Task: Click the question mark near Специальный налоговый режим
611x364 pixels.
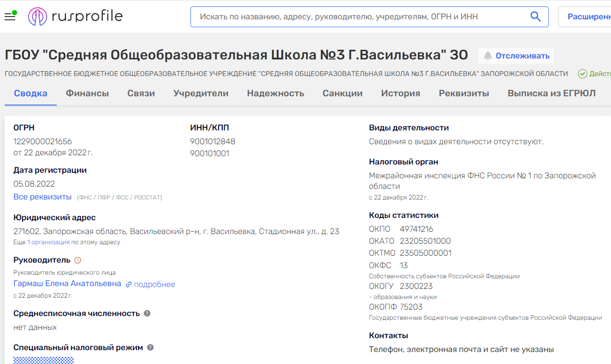Action: (149, 347)
